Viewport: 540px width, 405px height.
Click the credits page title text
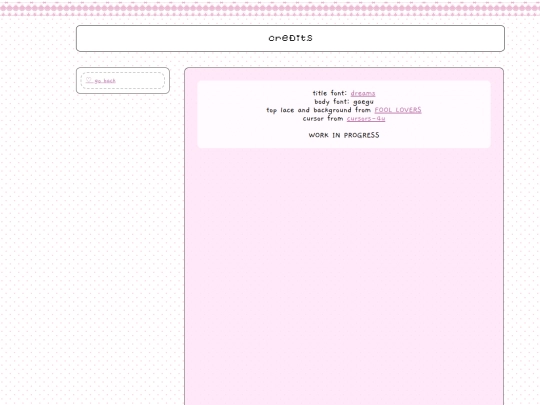(290, 38)
